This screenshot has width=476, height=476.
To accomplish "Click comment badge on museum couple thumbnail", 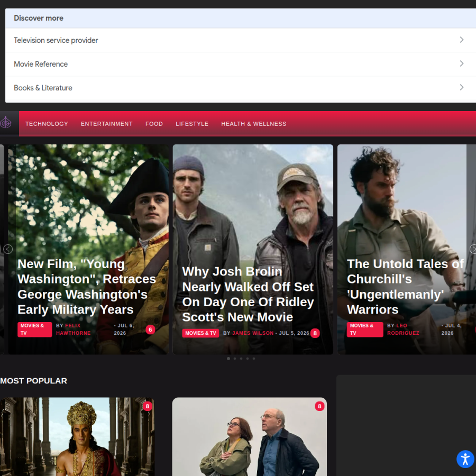I will tap(319, 406).
